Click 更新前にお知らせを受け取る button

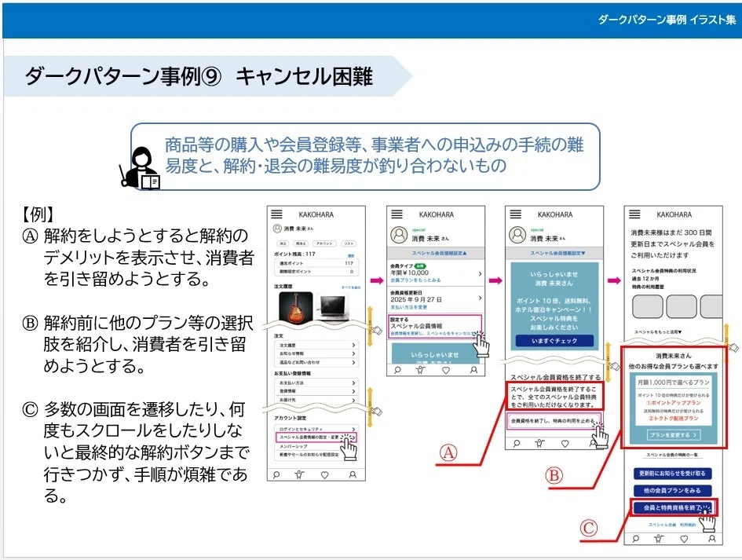[x=672, y=474]
